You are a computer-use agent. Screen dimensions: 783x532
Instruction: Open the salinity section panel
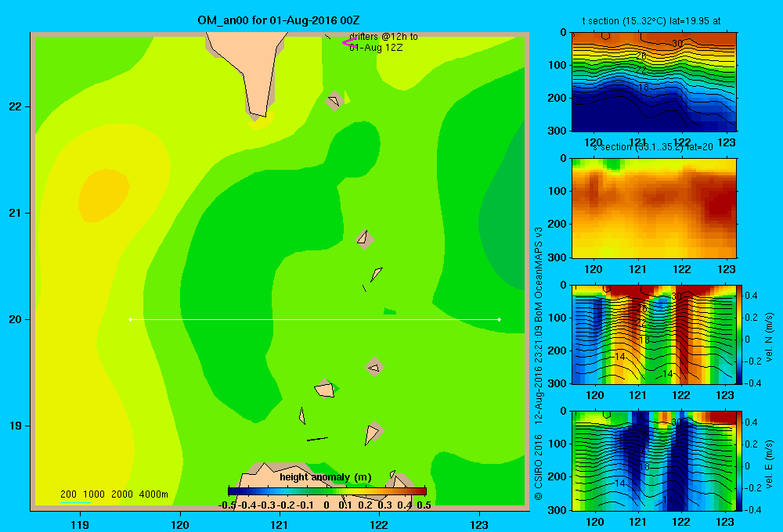pyautogui.click(x=654, y=208)
